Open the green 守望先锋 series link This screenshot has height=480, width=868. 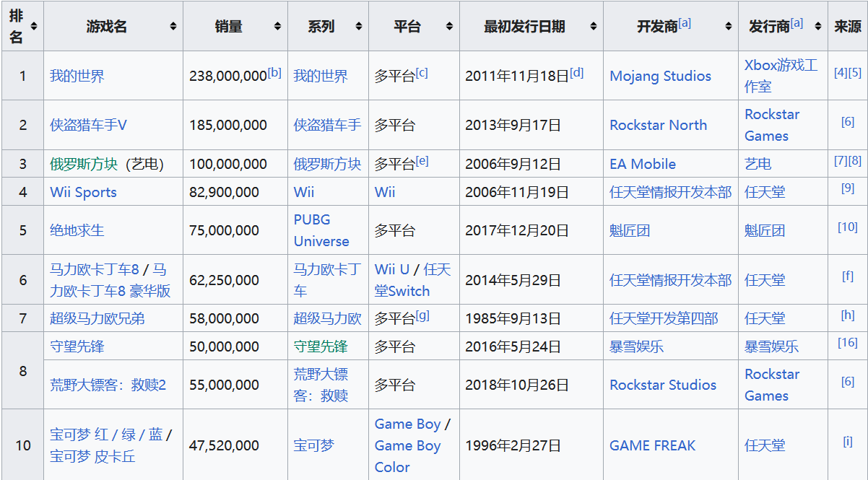click(x=321, y=346)
